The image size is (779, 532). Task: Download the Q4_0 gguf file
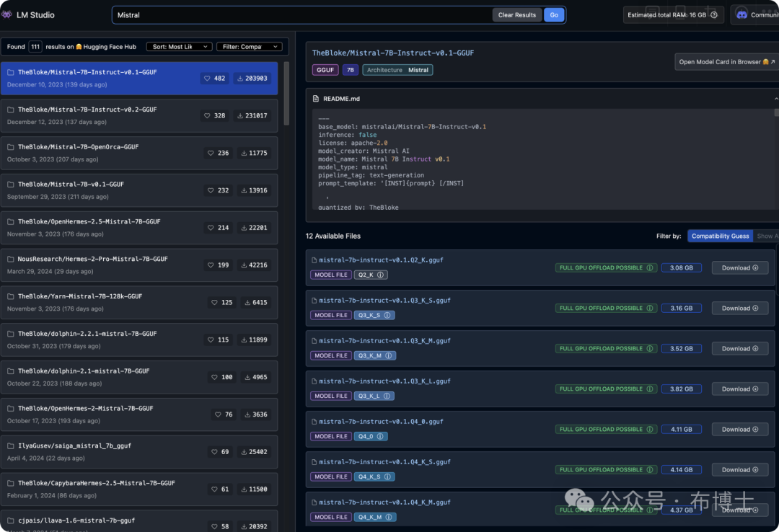[x=740, y=429]
